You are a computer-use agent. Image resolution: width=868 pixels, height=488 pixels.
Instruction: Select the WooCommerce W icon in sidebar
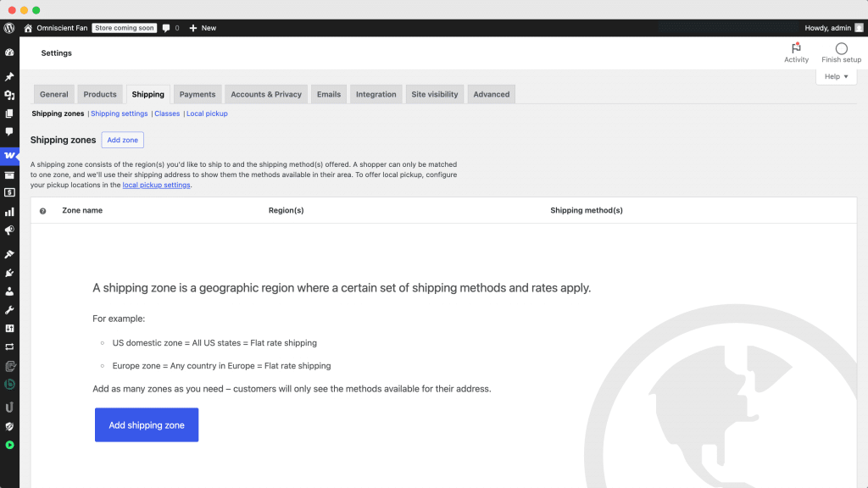9,156
